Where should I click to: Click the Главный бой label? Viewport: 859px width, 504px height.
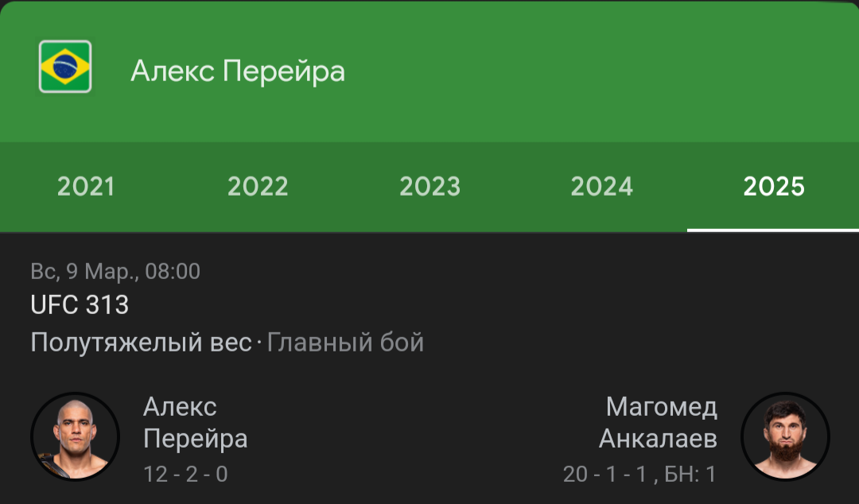345,343
